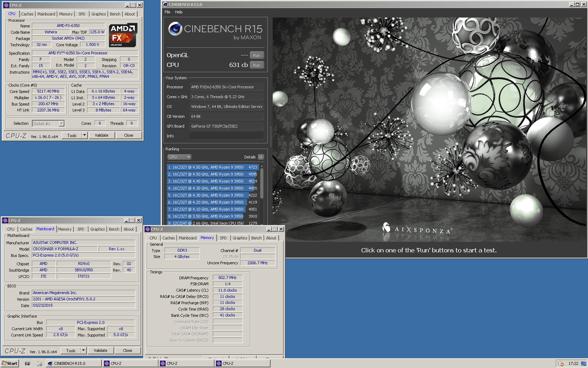The width and height of the screenshot is (588, 368).
Task: Open Windows Explorer from the taskbar quick launch
Action: point(40,363)
